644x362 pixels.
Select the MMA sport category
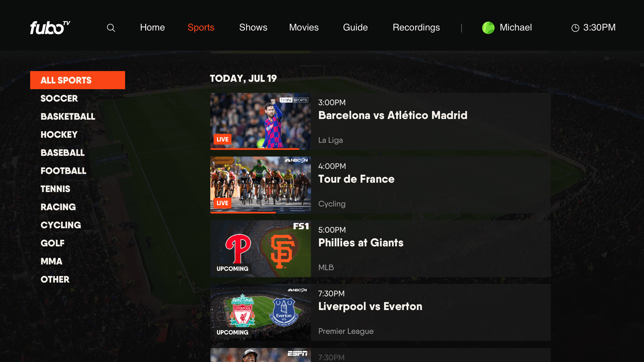(52, 261)
